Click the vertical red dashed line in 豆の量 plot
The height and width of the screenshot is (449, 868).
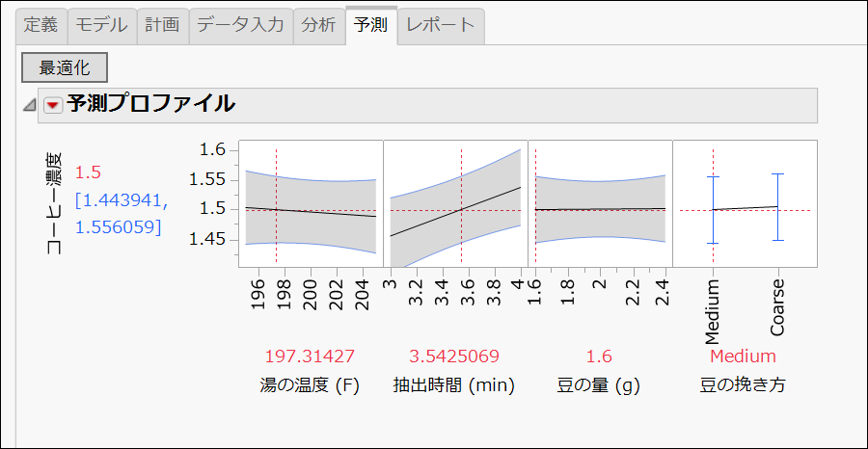coord(536,204)
